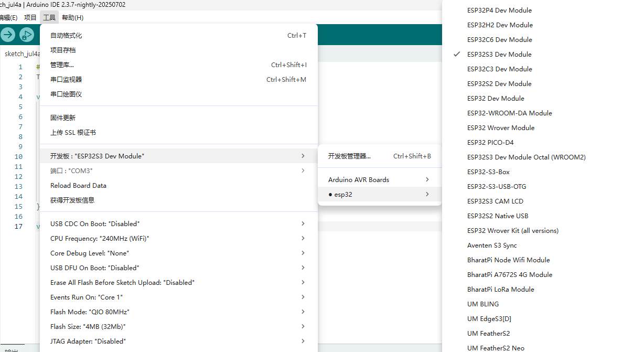Select ESP32C3 Dev Module board
Viewport: 644px width, 352px height.
(x=543, y=69)
